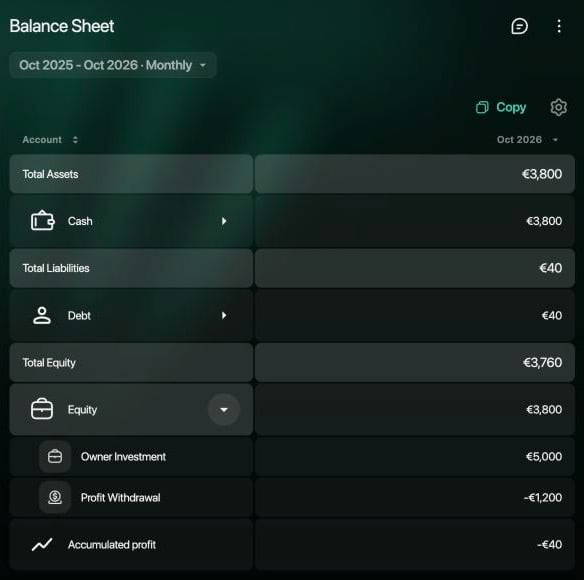Open the comments chat bubble icon
This screenshot has width=584, height=580.
[519, 26]
